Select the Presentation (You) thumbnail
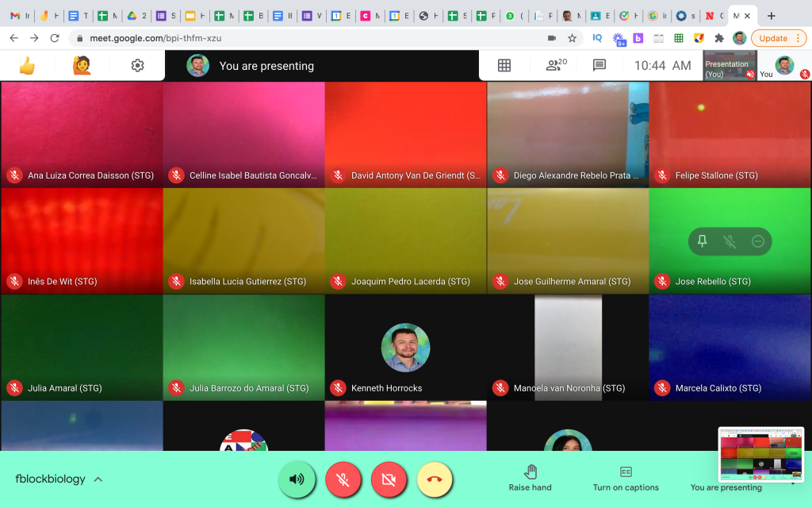 [x=730, y=67]
